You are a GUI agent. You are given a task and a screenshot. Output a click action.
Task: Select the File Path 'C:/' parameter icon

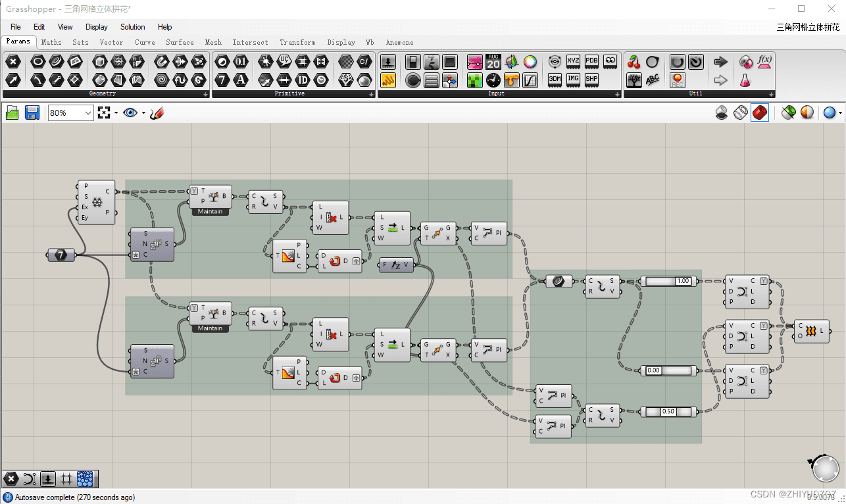tap(364, 62)
